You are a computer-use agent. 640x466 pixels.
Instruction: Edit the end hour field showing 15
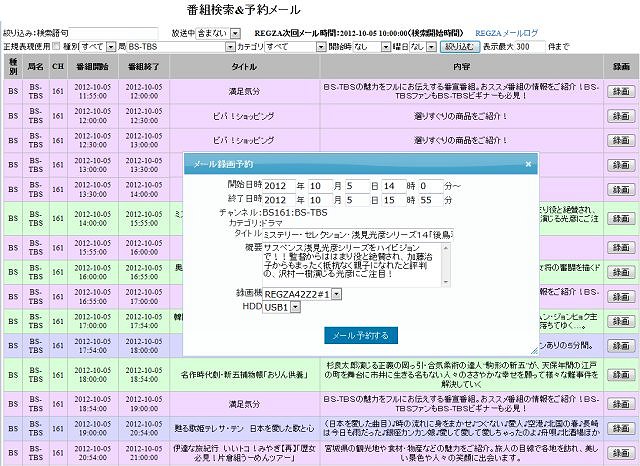393,200
